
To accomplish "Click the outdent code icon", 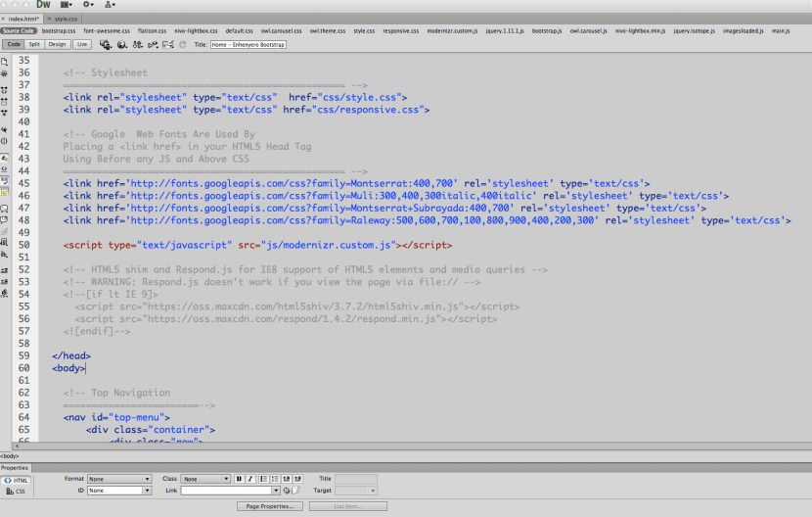I will coord(4,282).
